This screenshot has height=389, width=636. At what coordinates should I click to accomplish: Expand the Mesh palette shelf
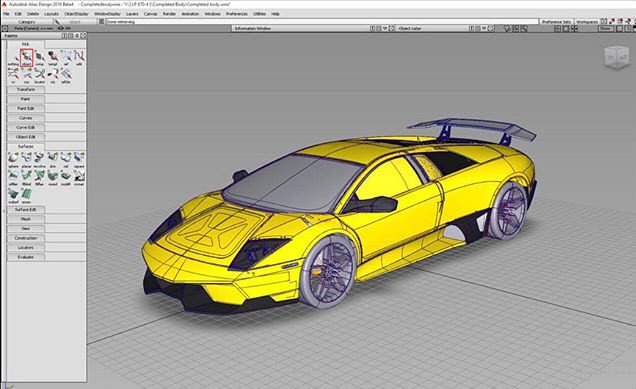click(26, 219)
